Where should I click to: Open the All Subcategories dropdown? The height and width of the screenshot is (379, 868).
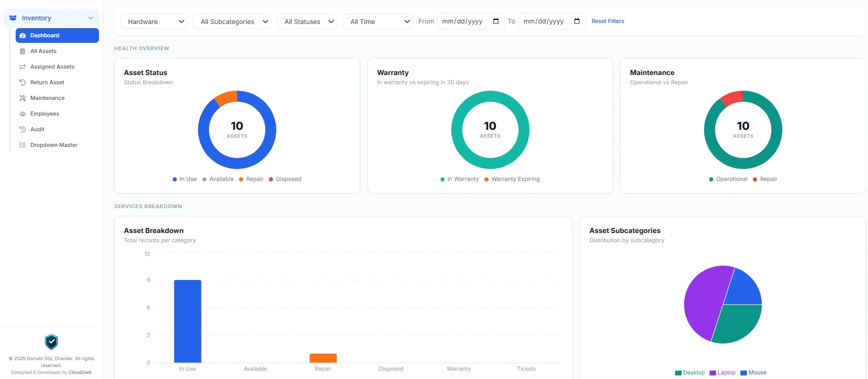(232, 22)
